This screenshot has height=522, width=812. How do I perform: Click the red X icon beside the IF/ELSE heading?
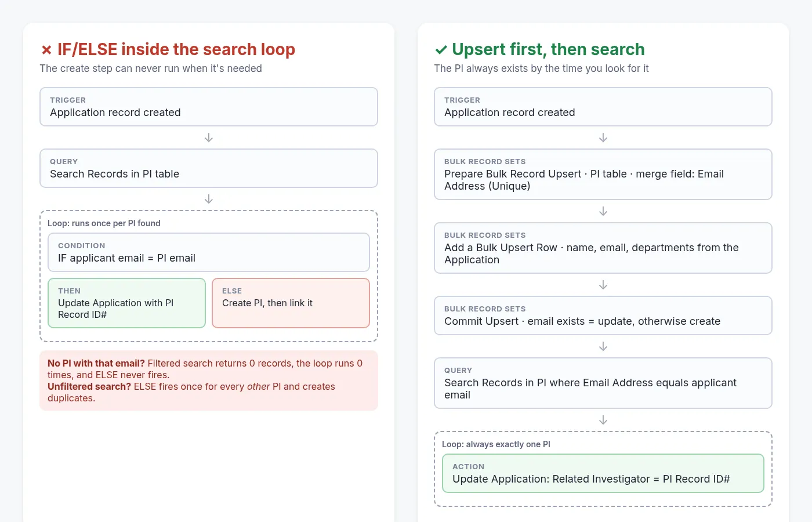click(46, 50)
